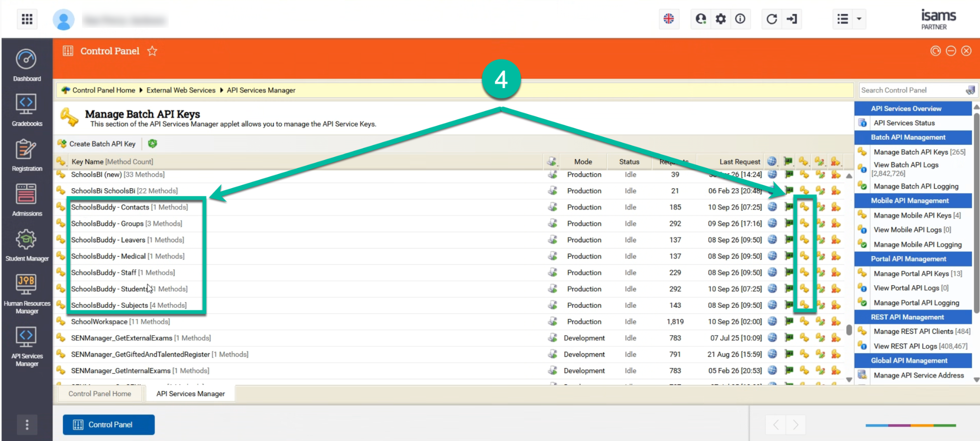Screen dimensions: 980x441
Task: Open Dashboard from the sidebar
Action: pos(27,66)
